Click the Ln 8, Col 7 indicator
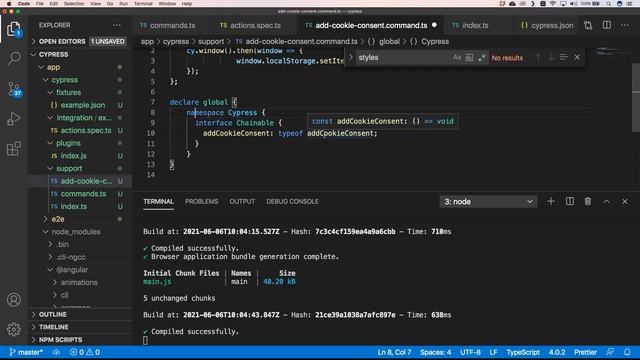This screenshot has width=640, height=360. tap(394, 352)
